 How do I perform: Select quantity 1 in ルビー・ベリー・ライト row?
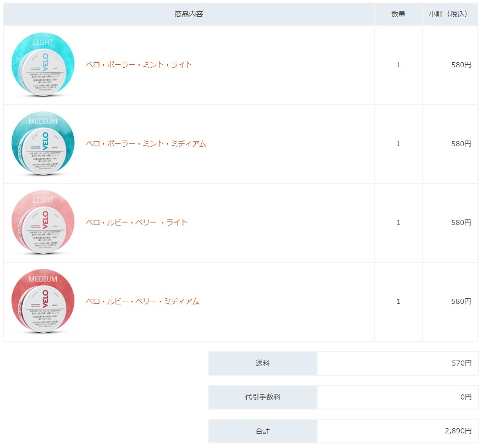(x=399, y=222)
